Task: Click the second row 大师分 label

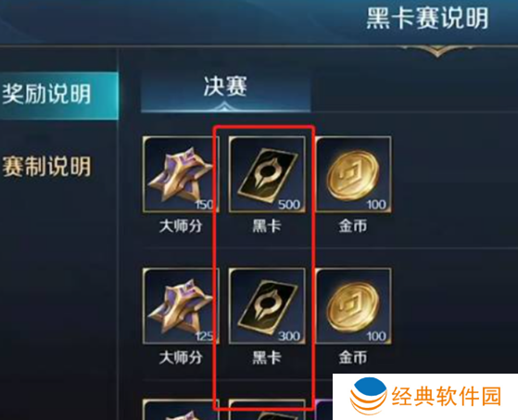Action: click(x=181, y=358)
